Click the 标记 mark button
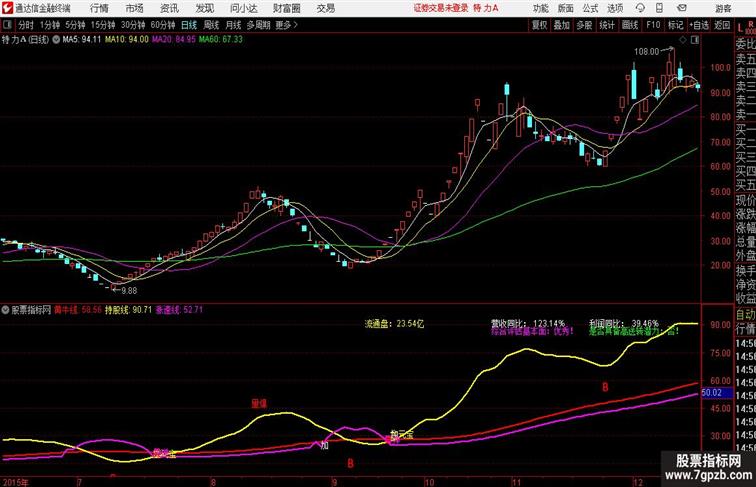This screenshot has height=487, width=756. [675, 25]
